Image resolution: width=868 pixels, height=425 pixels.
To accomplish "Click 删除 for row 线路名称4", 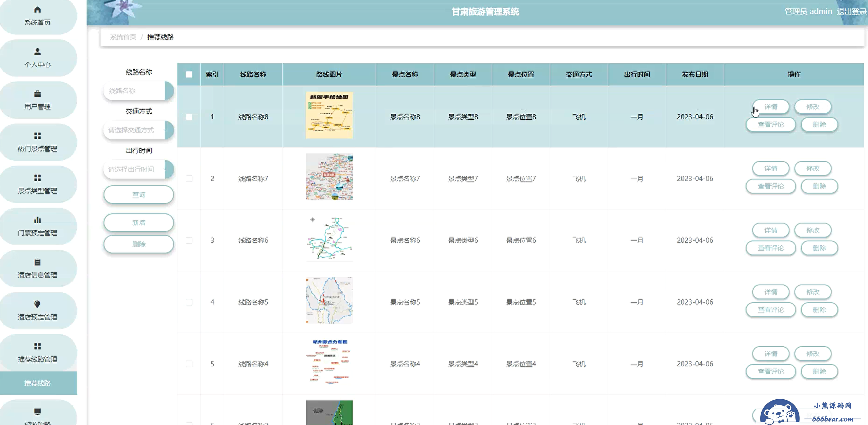I will point(819,371).
